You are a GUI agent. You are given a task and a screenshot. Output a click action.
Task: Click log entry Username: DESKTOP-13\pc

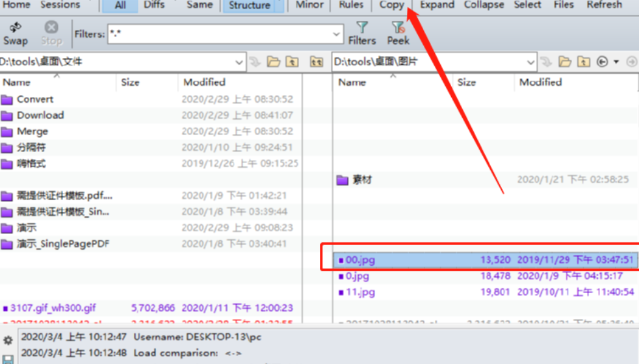197,337
